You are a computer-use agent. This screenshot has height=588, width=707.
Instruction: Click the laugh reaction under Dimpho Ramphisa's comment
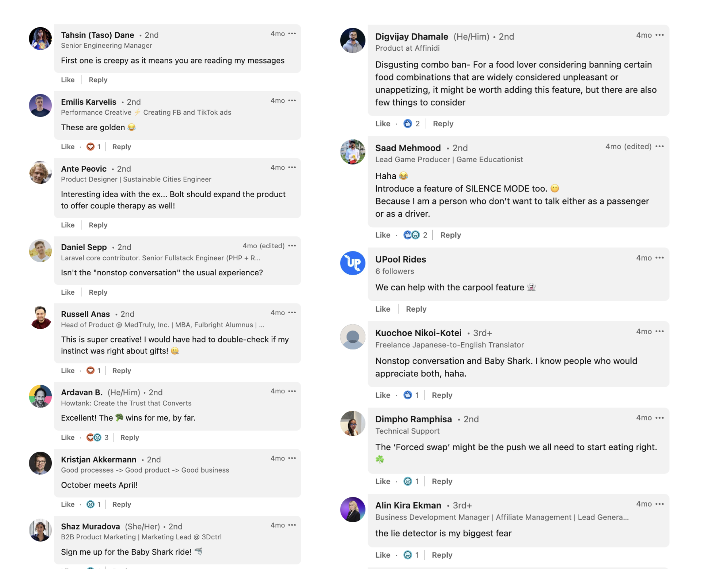(408, 482)
